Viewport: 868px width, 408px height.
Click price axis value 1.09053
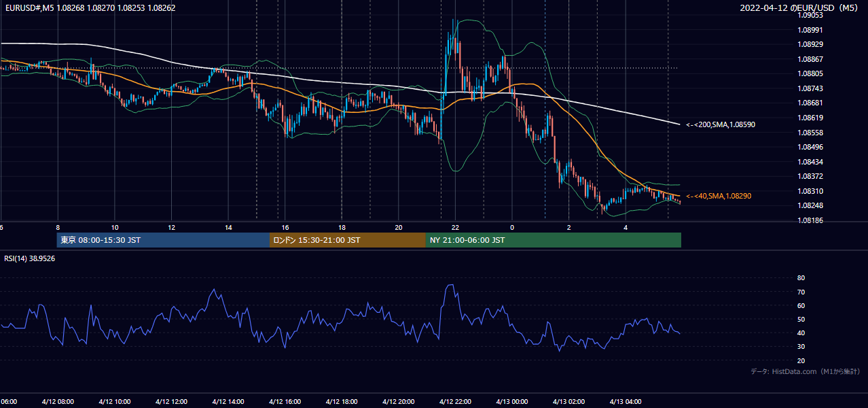tap(810, 15)
